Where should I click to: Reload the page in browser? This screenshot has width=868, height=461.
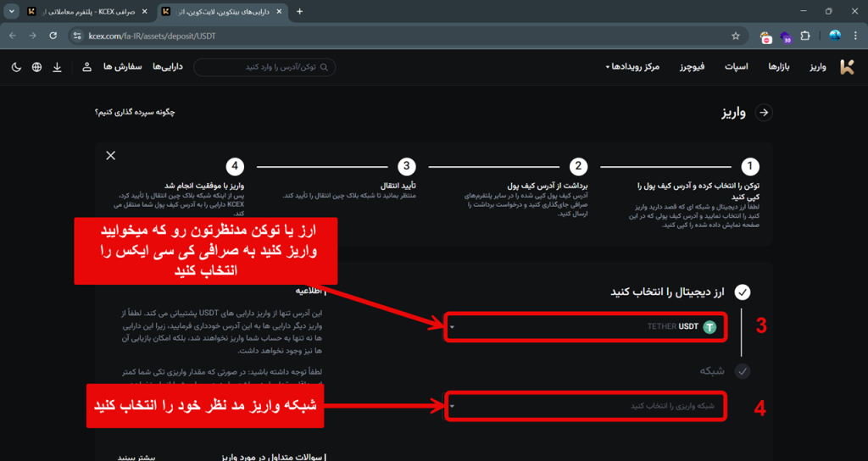pos(53,36)
